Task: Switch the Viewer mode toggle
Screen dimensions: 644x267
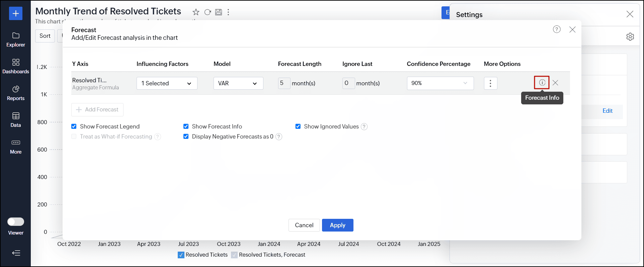Action: click(16, 222)
